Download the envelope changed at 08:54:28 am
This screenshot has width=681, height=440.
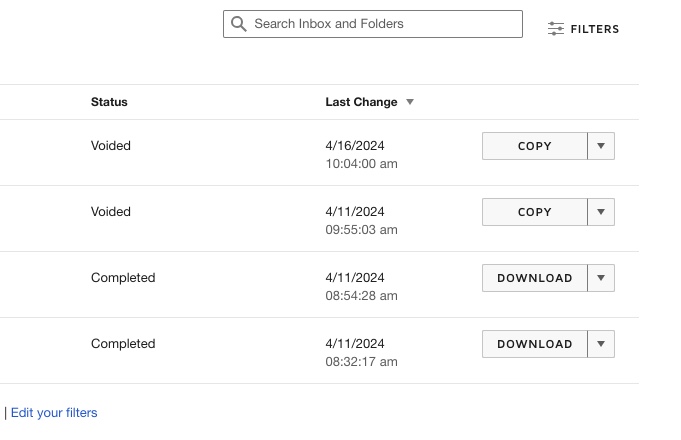coord(534,278)
